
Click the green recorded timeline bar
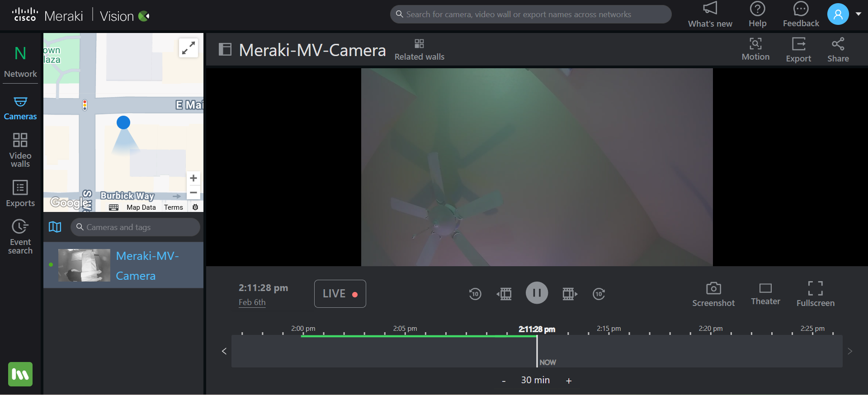point(419,336)
